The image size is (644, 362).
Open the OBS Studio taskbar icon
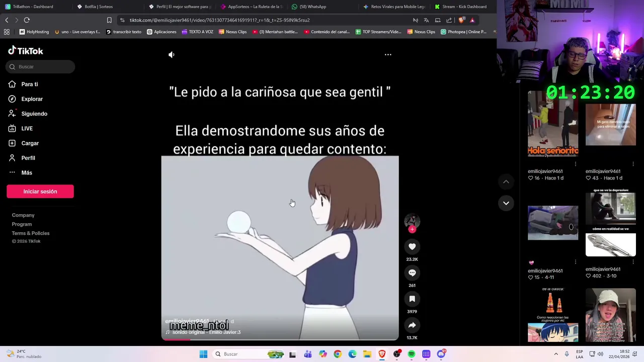[x=397, y=354]
